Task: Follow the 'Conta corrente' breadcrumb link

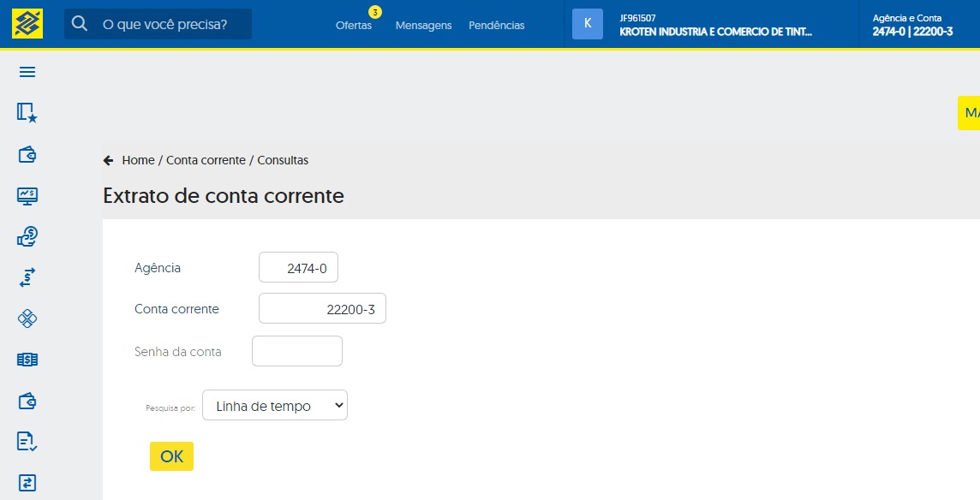Action: click(206, 160)
